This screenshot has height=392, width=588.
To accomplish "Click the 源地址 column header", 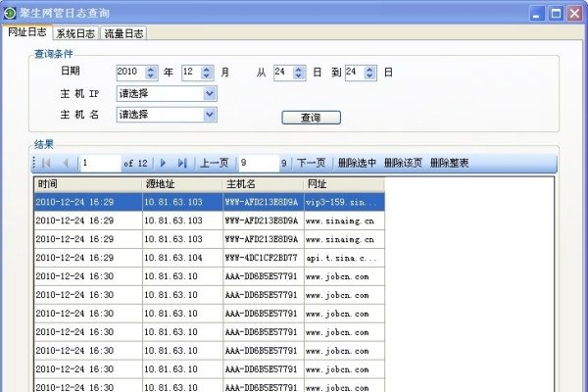I will click(182, 184).
